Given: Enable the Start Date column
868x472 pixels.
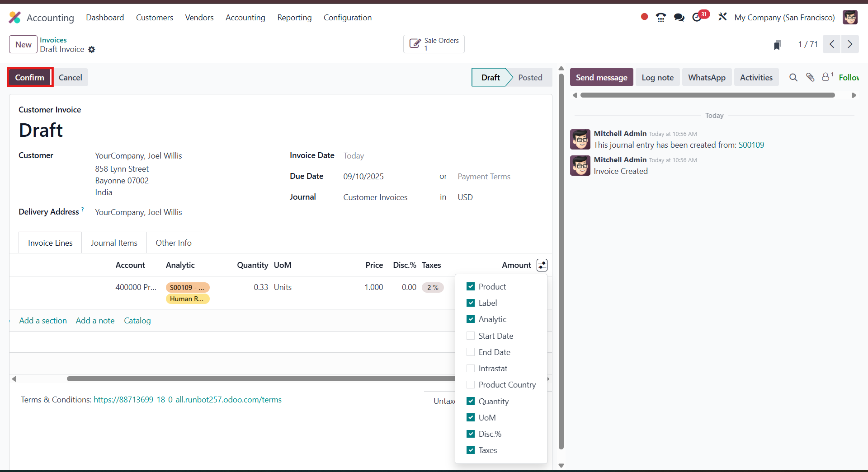Looking at the screenshot, I should point(471,336).
